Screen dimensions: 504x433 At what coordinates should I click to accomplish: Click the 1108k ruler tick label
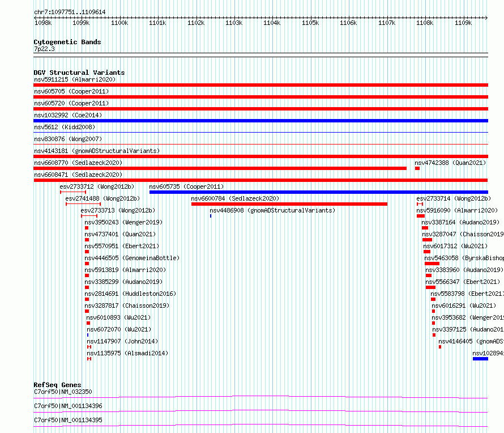425,23
